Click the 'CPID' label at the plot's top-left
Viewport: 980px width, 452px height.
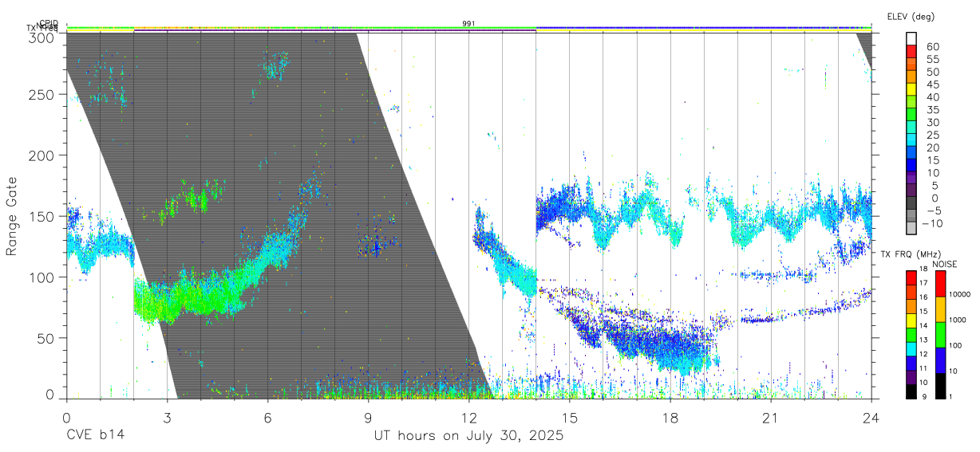(x=49, y=24)
